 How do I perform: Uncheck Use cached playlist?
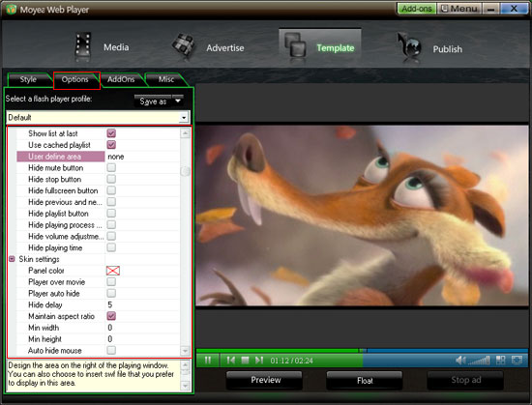pos(111,145)
